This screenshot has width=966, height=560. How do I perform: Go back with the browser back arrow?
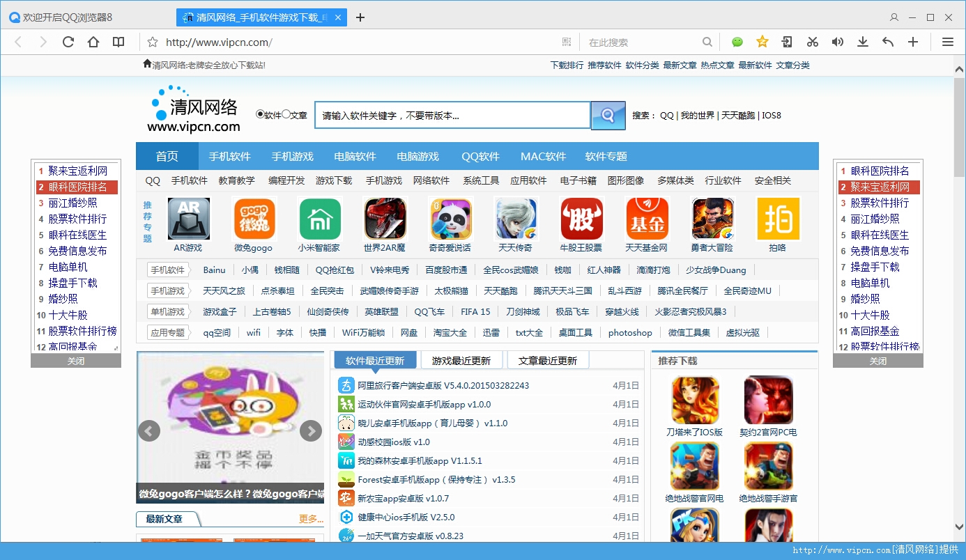coord(18,42)
